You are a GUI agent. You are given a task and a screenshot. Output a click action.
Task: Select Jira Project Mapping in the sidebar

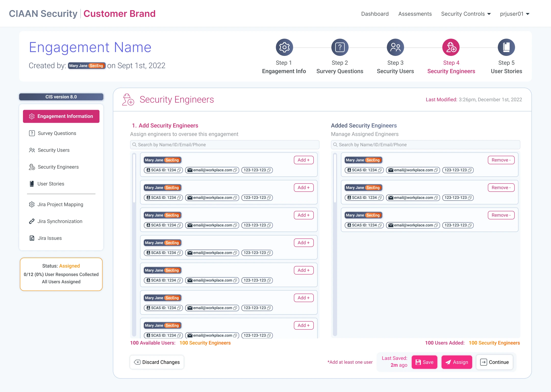click(60, 204)
